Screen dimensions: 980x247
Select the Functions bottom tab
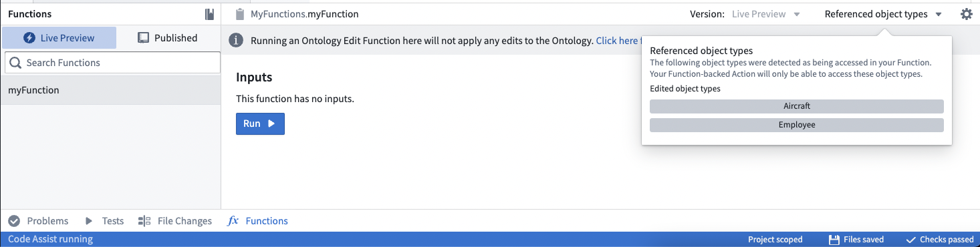(x=258, y=221)
